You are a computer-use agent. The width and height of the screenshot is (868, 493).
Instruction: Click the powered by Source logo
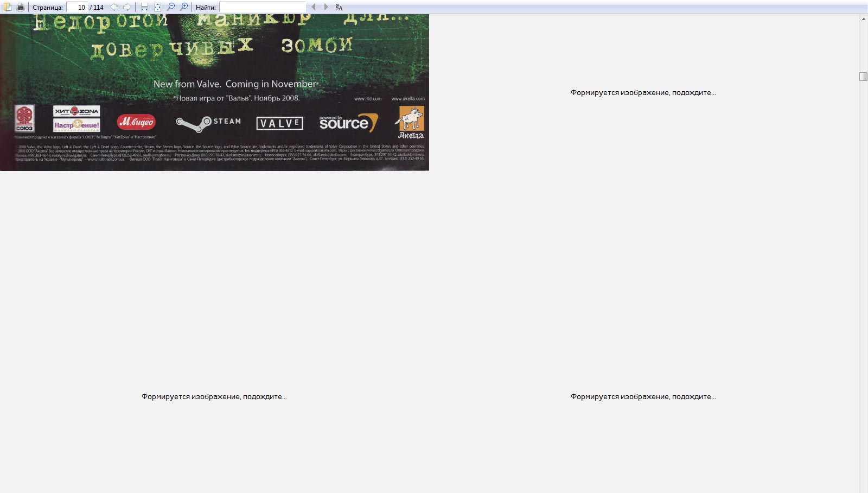coord(348,123)
